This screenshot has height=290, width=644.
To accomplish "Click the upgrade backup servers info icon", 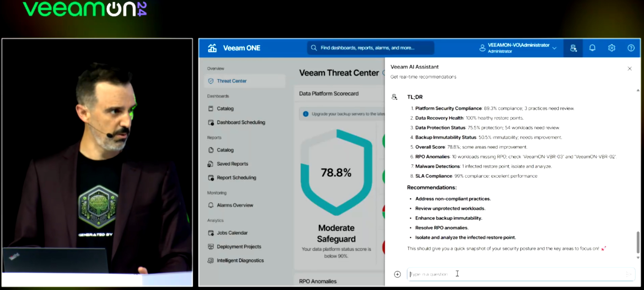I will pyautogui.click(x=305, y=114).
